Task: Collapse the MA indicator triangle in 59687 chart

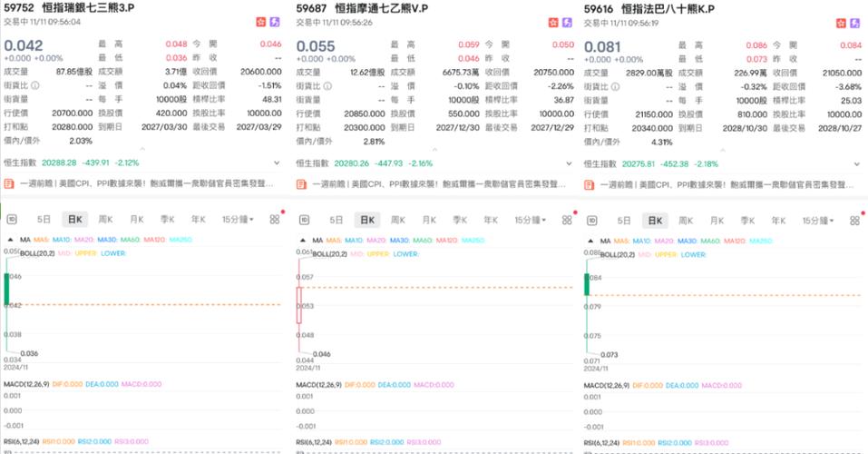Action: [x=302, y=241]
